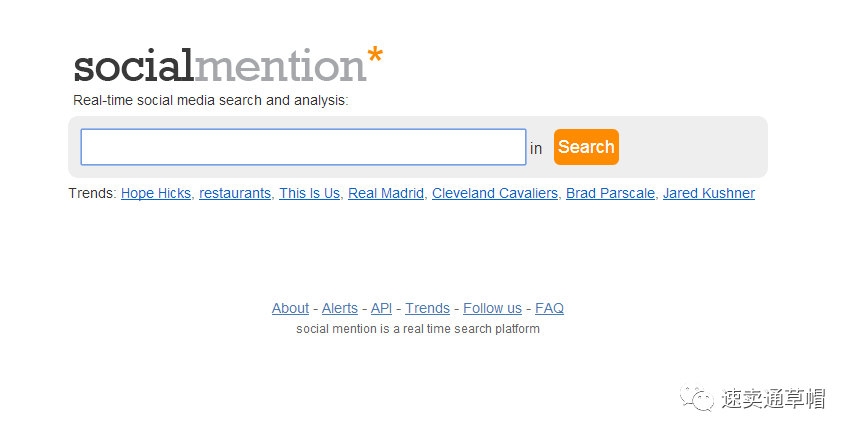Open the Hope Hicks trend
The image size is (853, 436).
156,193
